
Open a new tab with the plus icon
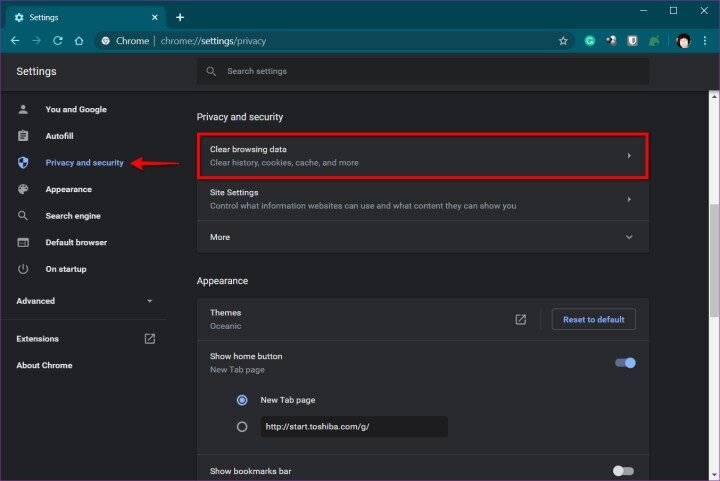click(180, 17)
